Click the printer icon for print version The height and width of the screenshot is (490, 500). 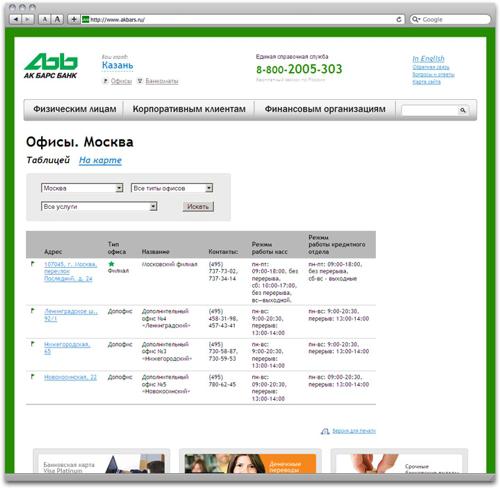click(x=325, y=431)
